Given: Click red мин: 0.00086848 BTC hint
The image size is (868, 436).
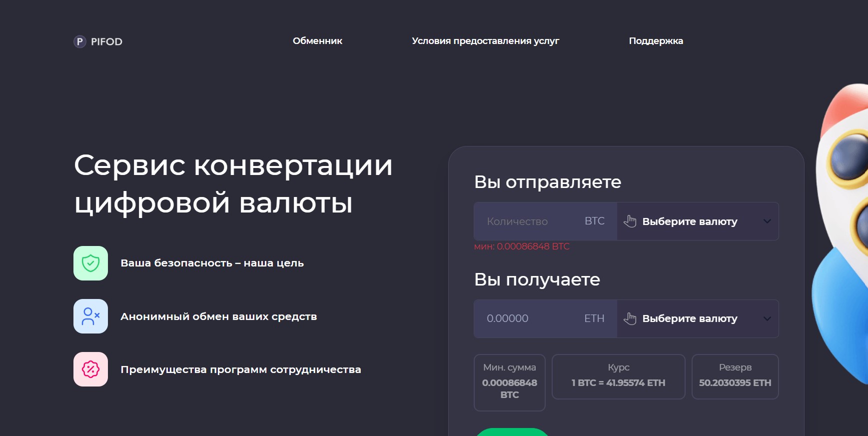Looking at the screenshot, I should coord(522,246).
